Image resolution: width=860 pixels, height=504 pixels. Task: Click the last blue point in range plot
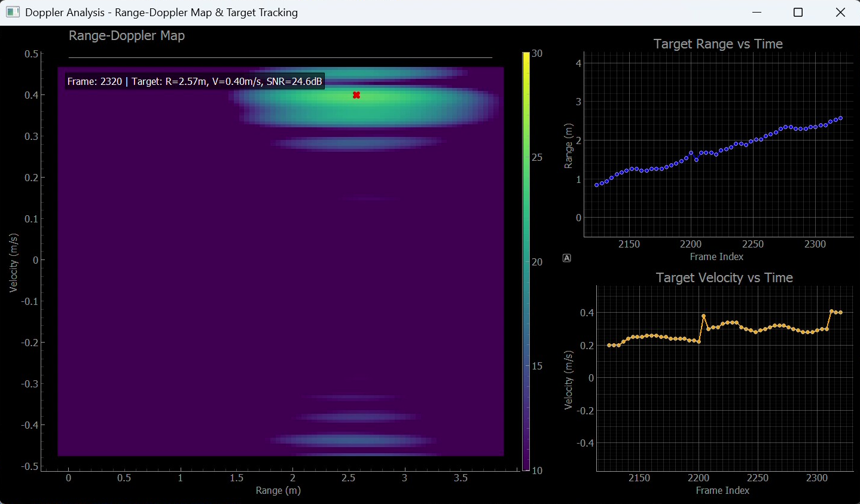841,118
